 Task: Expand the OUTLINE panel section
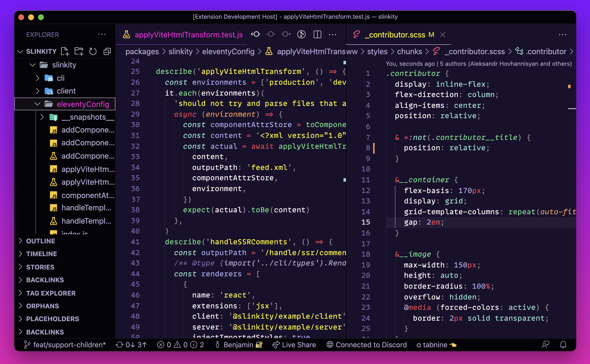tap(41, 241)
